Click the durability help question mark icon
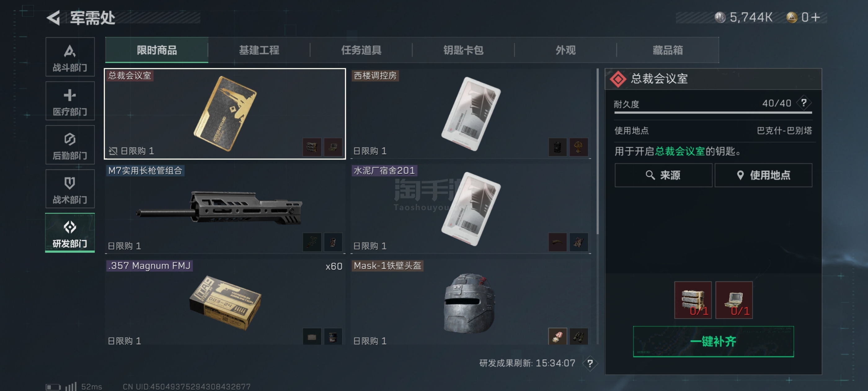 pos(804,102)
